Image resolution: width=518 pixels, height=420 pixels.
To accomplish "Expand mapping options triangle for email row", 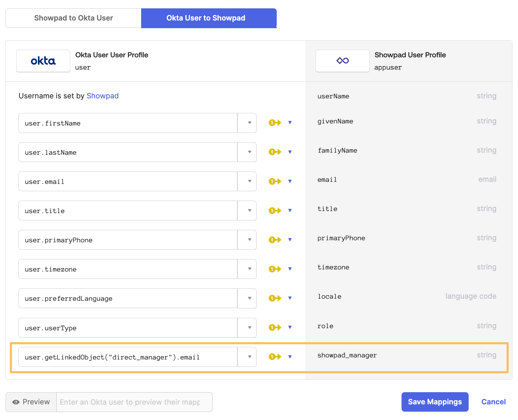I will click(290, 181).
